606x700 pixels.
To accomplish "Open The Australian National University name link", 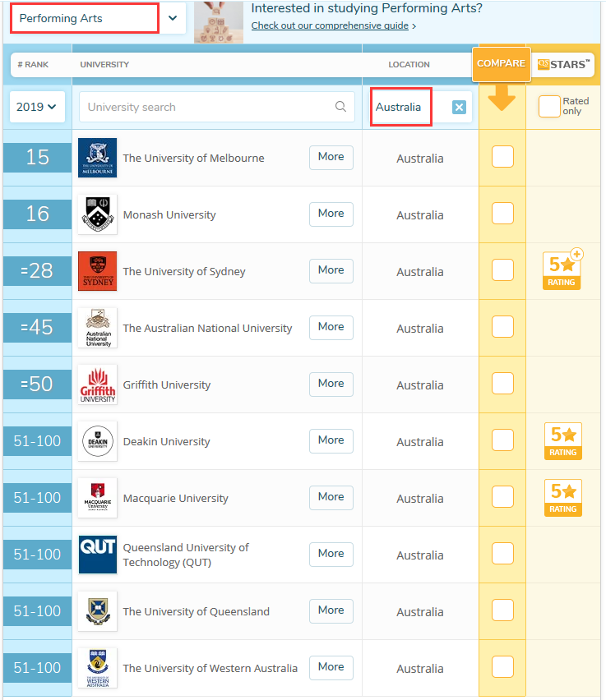I will point(207,328).
